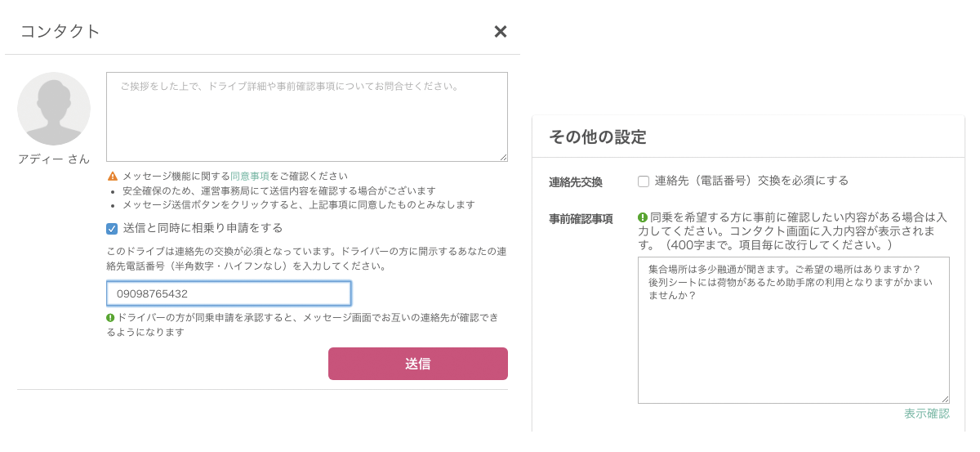Send the message with the 送信 button

[x=418, y=364]
